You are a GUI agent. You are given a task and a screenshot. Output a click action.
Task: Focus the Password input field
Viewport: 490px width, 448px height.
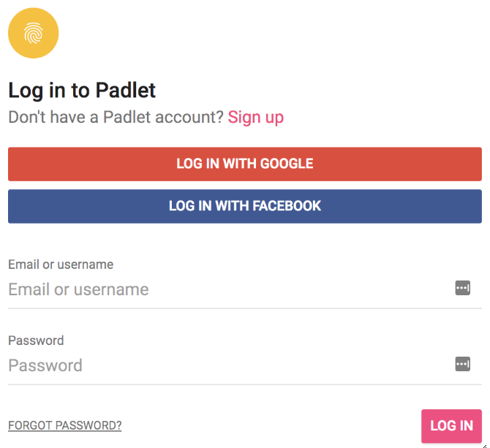click(245, 365)
